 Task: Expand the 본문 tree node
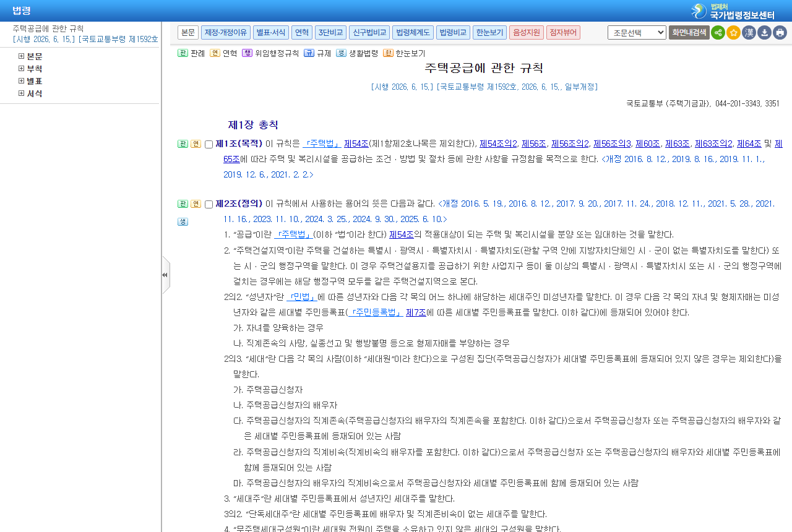pyautogui.click(x=22, y=56)
